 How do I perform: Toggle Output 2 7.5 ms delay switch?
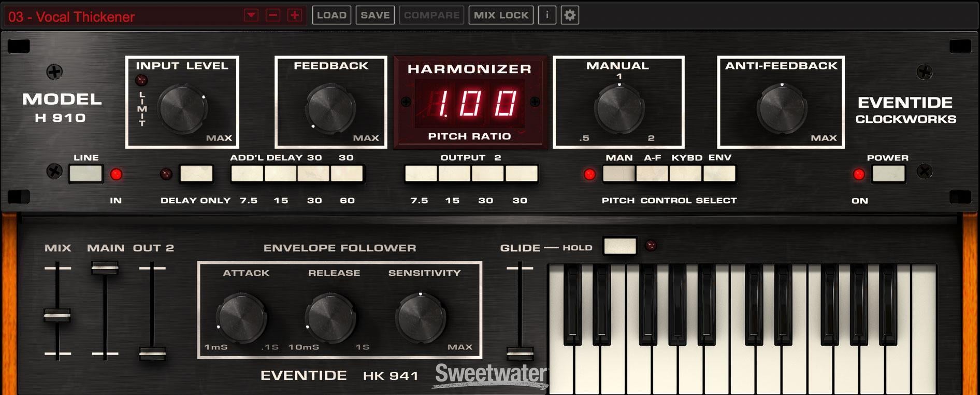coord(421,174)
